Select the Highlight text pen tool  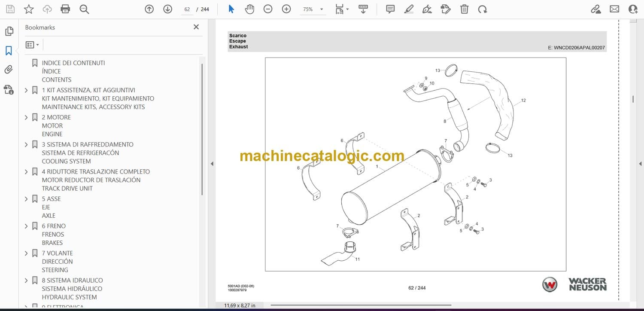[409, 9]
